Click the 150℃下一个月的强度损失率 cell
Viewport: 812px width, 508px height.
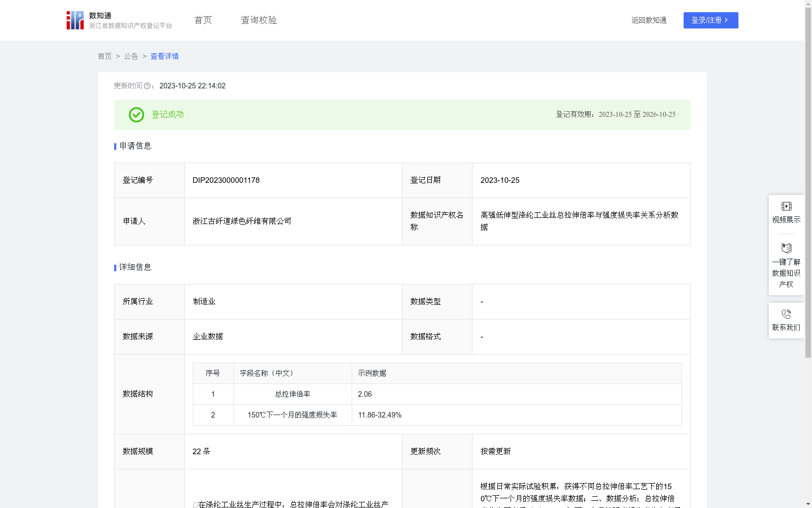point(292,415)
